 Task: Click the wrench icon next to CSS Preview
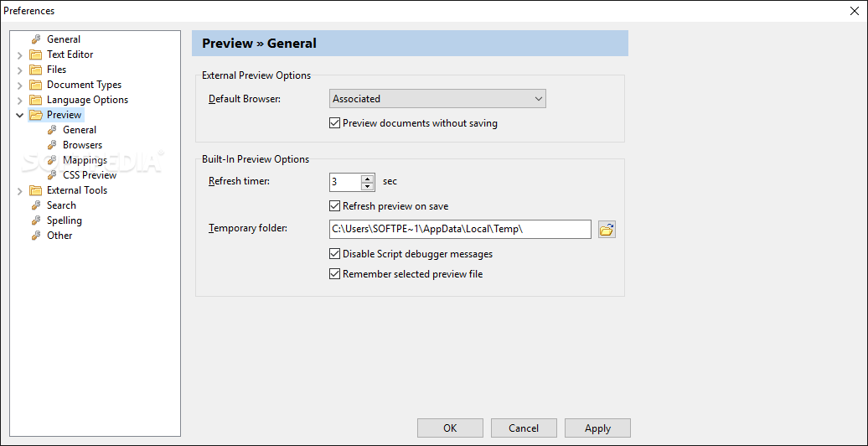pyautogui.click(x=52, y=175)
